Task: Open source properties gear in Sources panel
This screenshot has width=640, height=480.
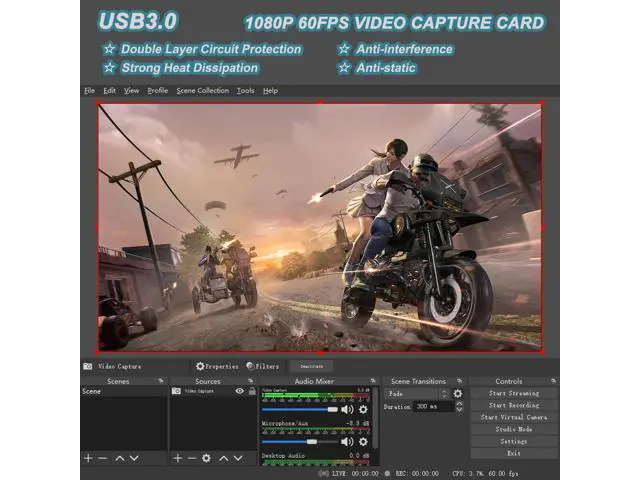Action: coord(207,458)
